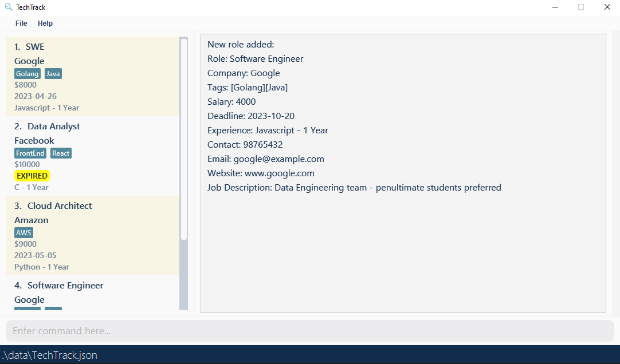Viewport: 620px width, 364px height.
Task: Click 'Contact: 98765432' result line
Action: [245, 144]
